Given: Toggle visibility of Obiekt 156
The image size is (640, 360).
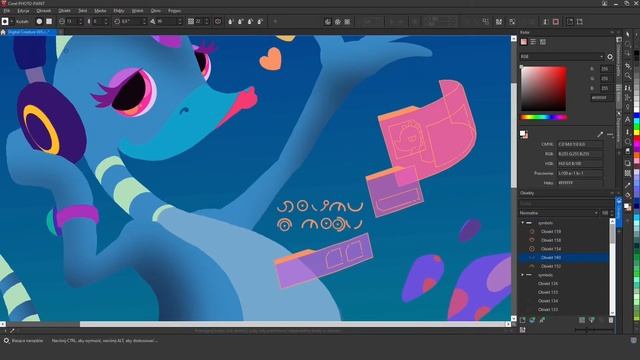Looking at the screenshot, I should click(532, 240).
